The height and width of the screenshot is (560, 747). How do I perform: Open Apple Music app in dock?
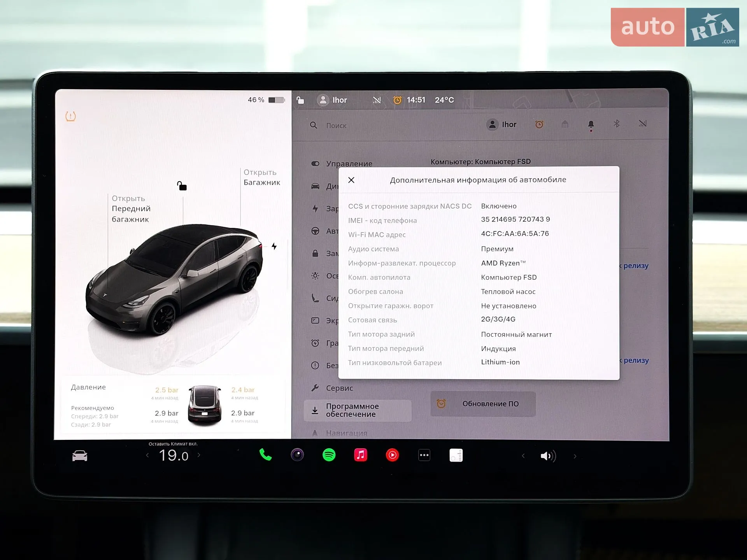361,455
